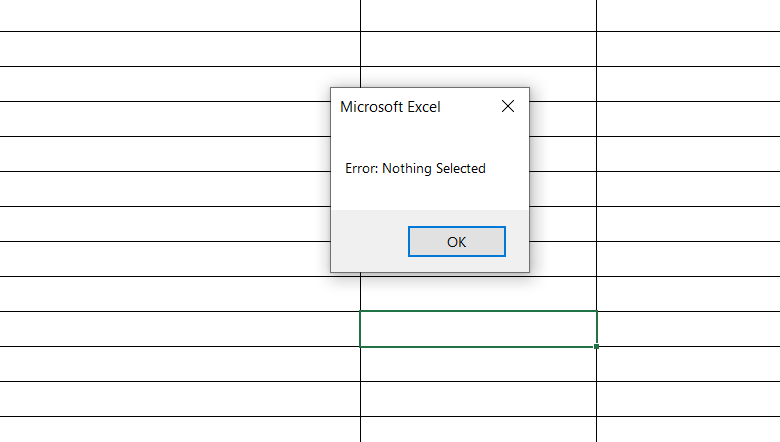Select the top-right cell of the visible grid
Image resolution: width=780 pixels, height=442 pixels.
click(x=688, y=15)
